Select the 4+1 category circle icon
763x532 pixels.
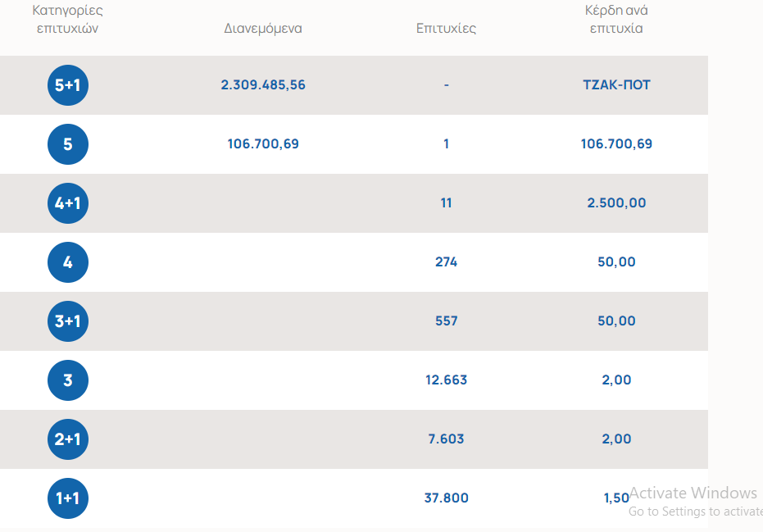[68, 203]
